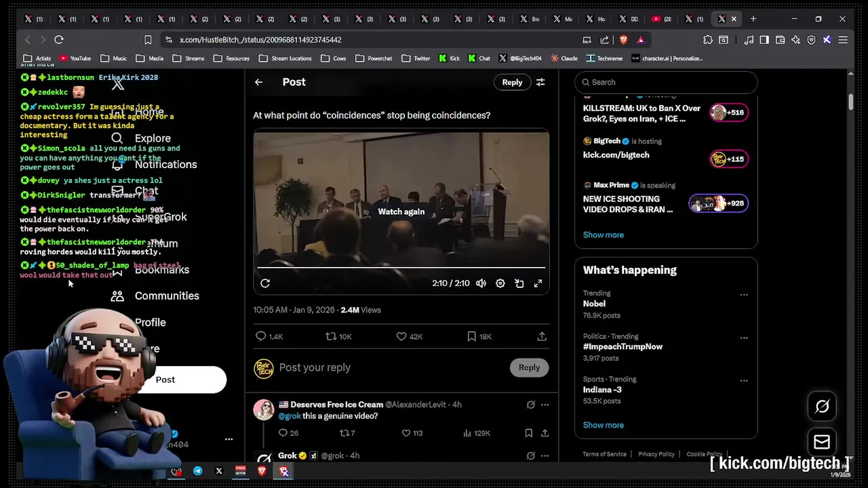This screenshot has width=868, height=488.
Task: Open account menu dots near profile
Action: pyautogui.click(x=229, y=439)
